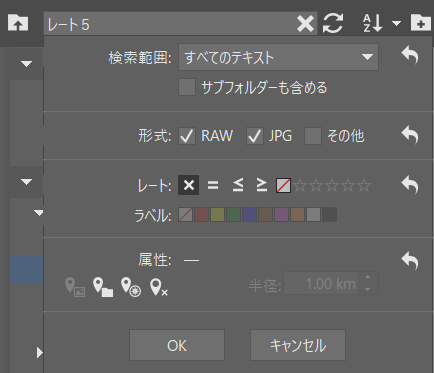Image resolution: width=434 pixels, height=373 pixels.
Task: Select the dark gray label swatch
Action: tap(329, 215)
